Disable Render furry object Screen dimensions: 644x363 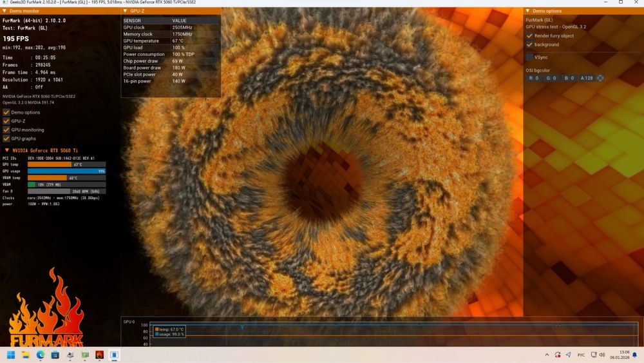point(529,35)
